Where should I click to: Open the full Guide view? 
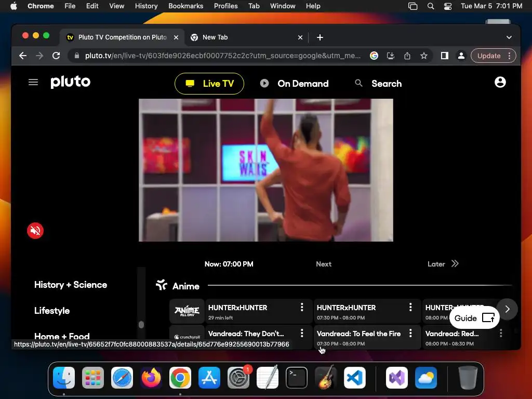pyautogui.click(x=474, y=318)
